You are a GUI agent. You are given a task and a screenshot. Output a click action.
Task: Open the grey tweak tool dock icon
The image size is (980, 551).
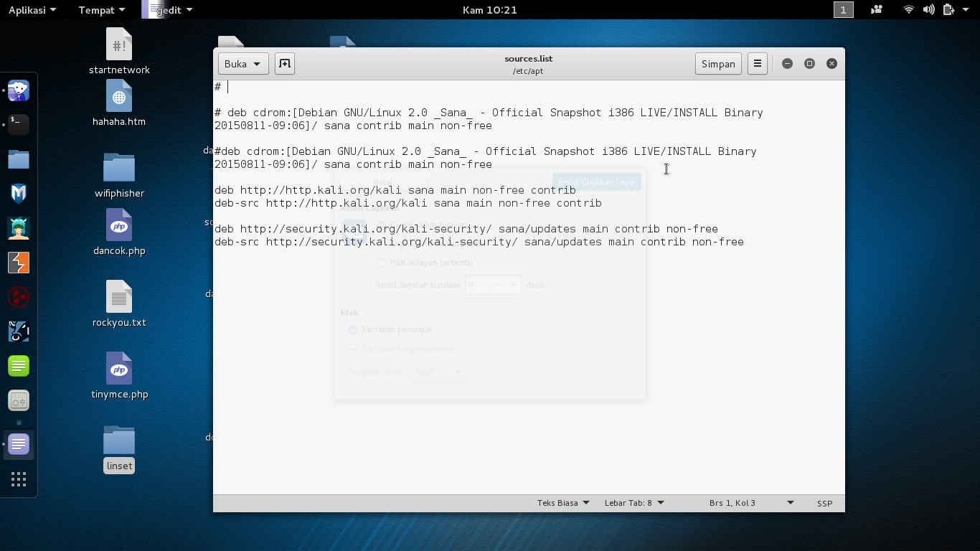(x=19, y=400)
